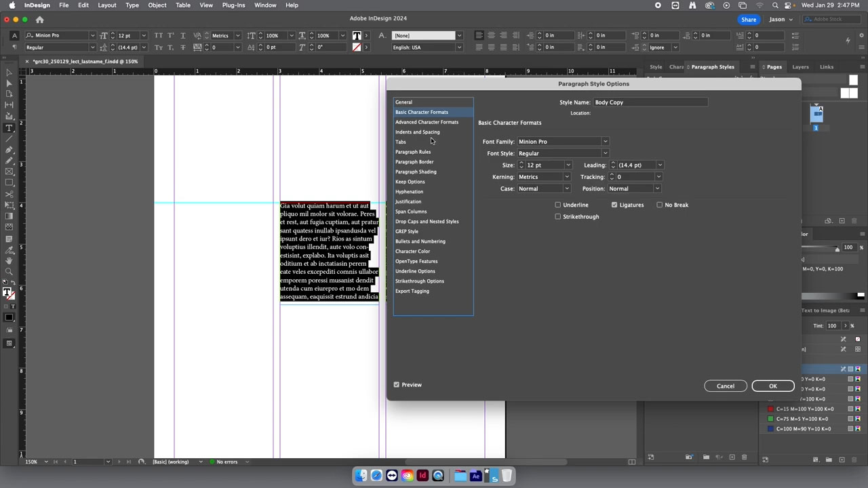Image resolution: width=868 pixels, height=488 pixels.
Task: Click Align Center paragraph icon
Action: pyautogui.click(x=491, y=35)
